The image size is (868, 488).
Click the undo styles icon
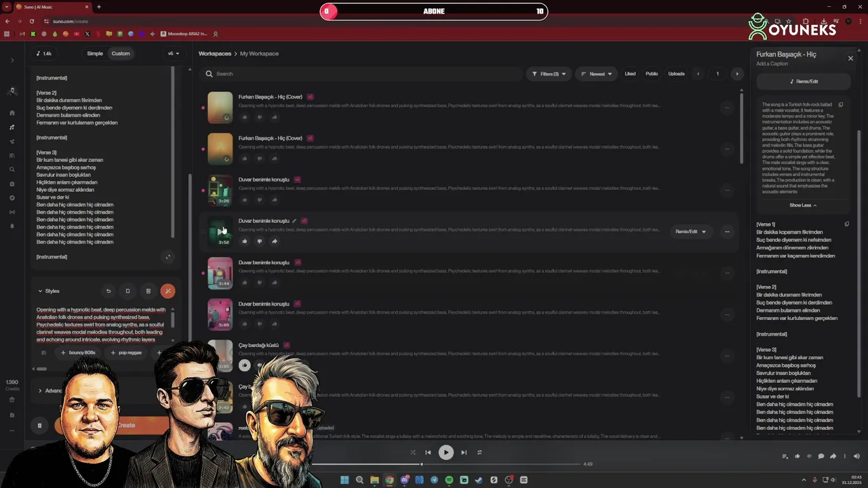point(108,291)
